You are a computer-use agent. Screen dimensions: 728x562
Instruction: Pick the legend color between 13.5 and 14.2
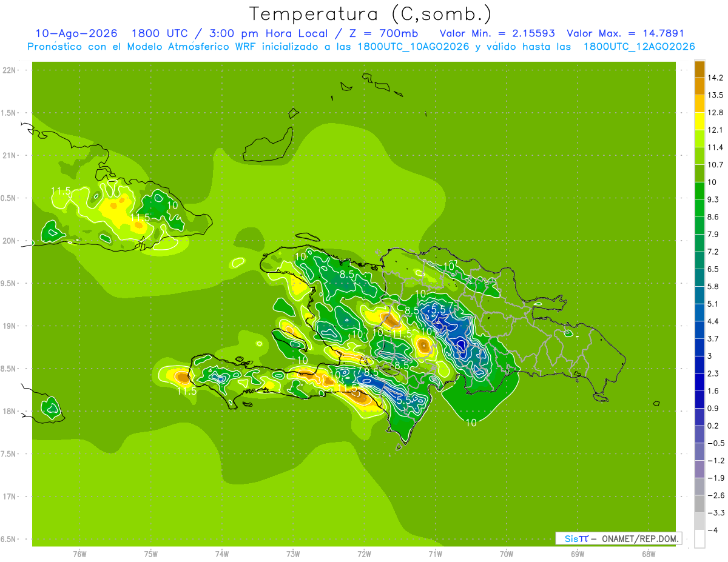[x=699, y=86]
